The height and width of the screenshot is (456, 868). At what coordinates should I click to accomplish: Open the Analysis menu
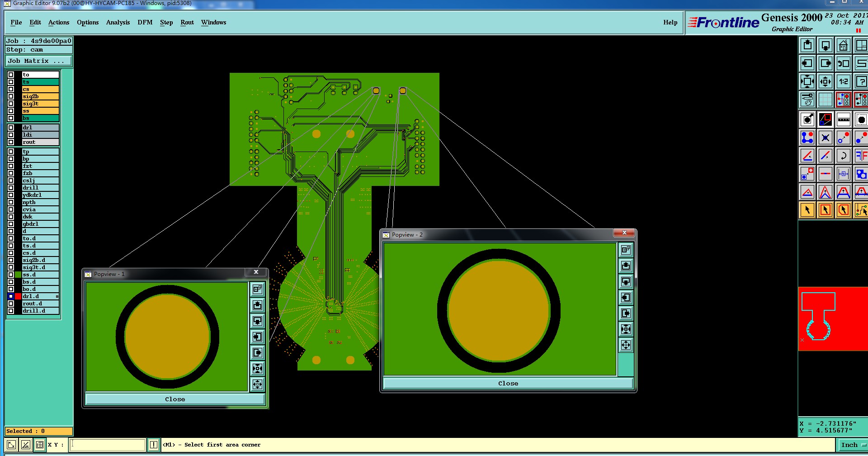[118, 22]
